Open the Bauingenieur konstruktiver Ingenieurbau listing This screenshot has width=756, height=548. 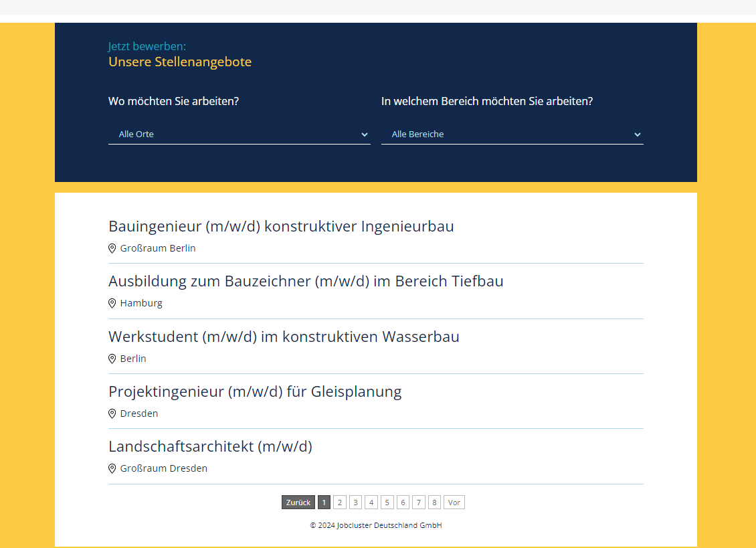pyautogui.click(x=281, y=225)
